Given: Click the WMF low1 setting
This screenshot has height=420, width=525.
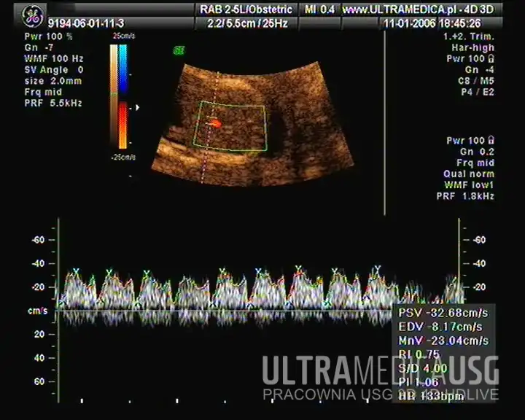Looking at the screenshot, I should tap(469, 185).
